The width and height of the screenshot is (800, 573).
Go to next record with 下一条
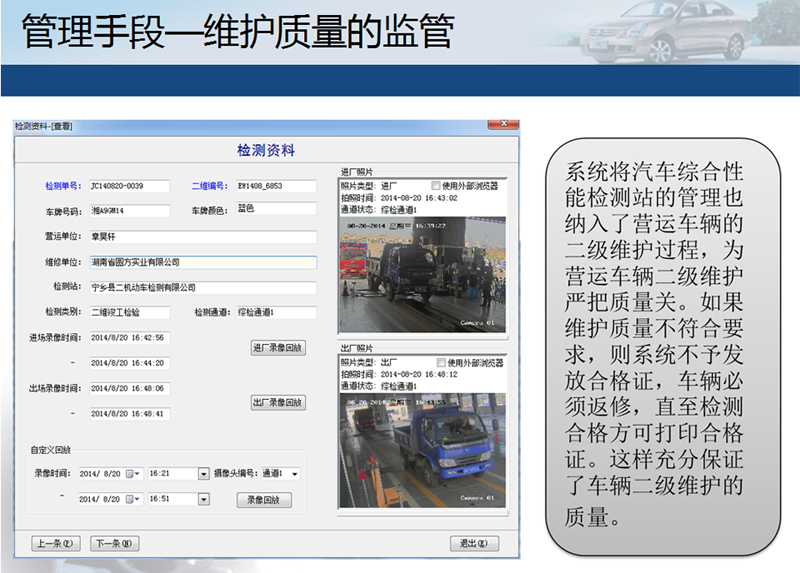tap(114, 544)
